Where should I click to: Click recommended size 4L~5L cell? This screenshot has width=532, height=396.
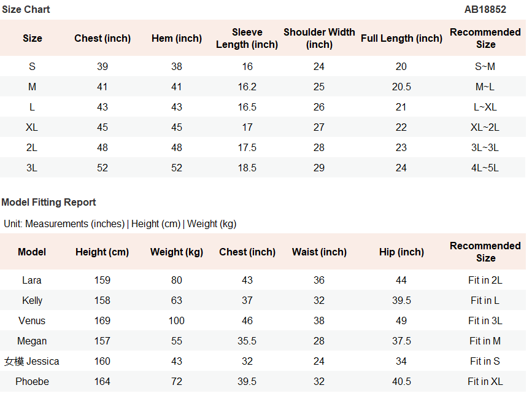tap(485, 168)
